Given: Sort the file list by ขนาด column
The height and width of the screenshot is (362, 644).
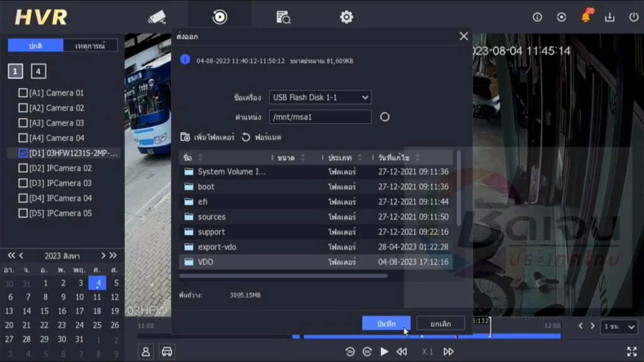Looking at the screenshot, I should pos(286,158).
